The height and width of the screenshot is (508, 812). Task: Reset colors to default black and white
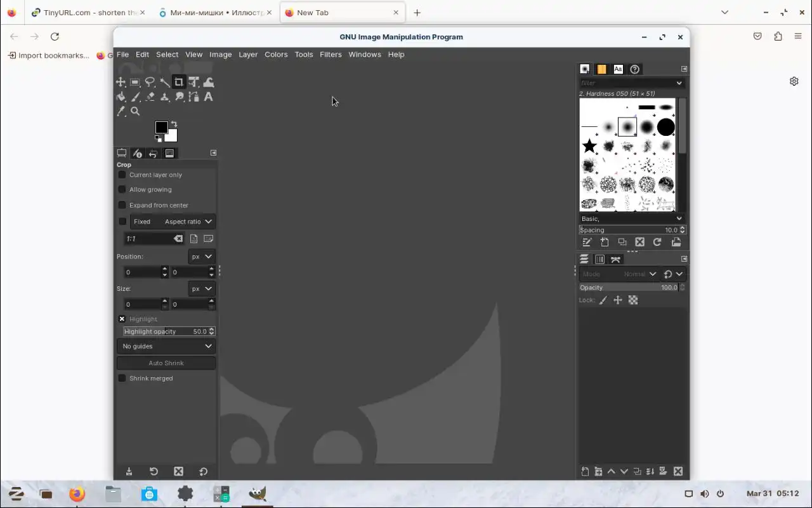click(158, 138)
